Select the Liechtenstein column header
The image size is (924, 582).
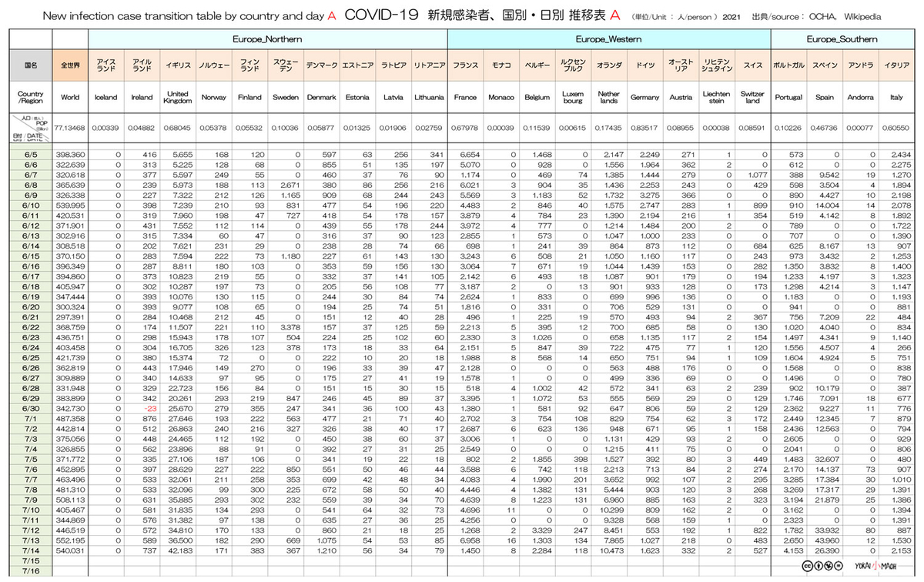pos(716,98)
